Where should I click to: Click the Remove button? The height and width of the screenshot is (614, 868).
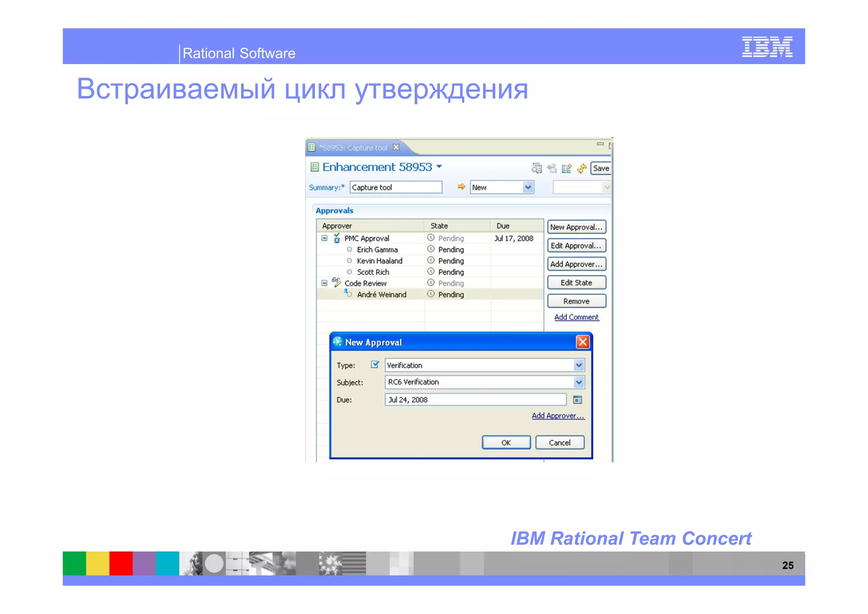576,301
